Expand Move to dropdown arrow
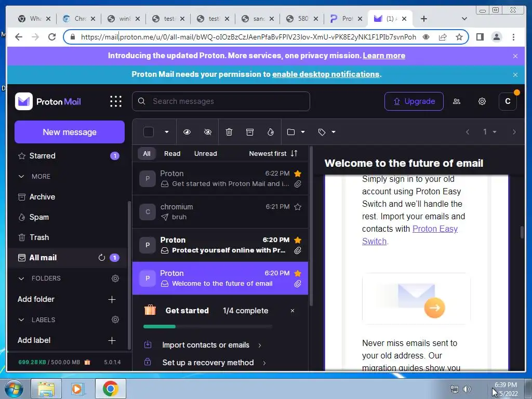This screenshot has width=532, height=399. click(x=303, y=132)
